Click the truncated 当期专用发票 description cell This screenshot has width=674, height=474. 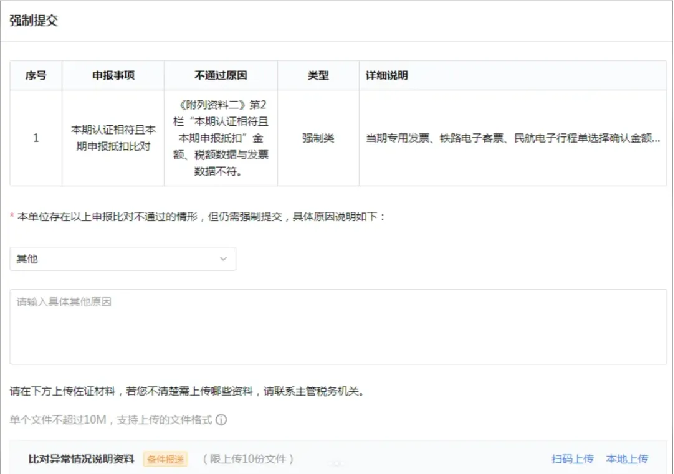(513, 138)
